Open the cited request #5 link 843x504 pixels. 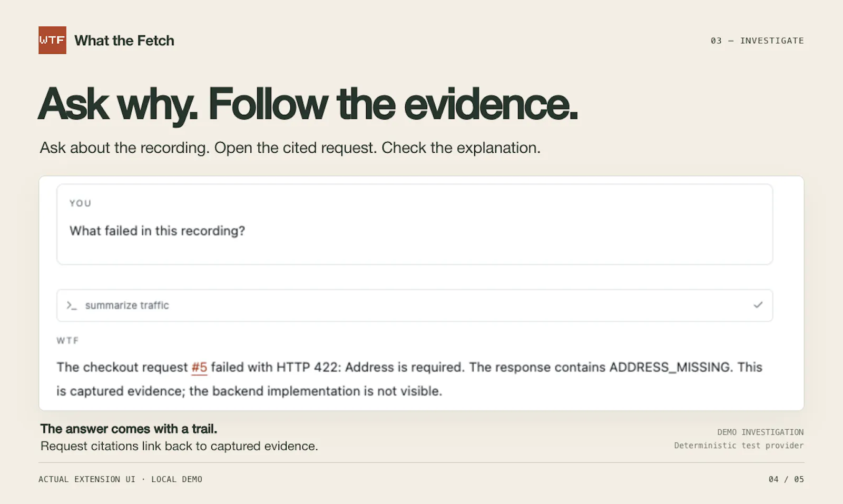(199, 367)
